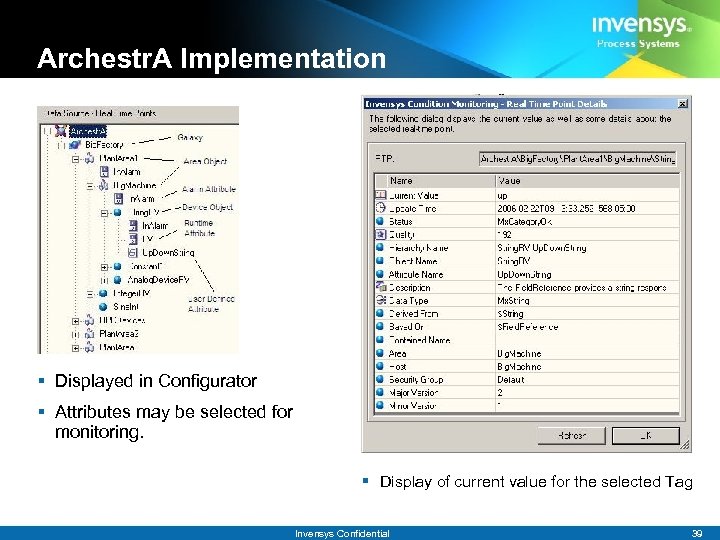This screenshot has width=720, height=540.
Task: Select the SineInt tree item
Action: tap(126, 307)
